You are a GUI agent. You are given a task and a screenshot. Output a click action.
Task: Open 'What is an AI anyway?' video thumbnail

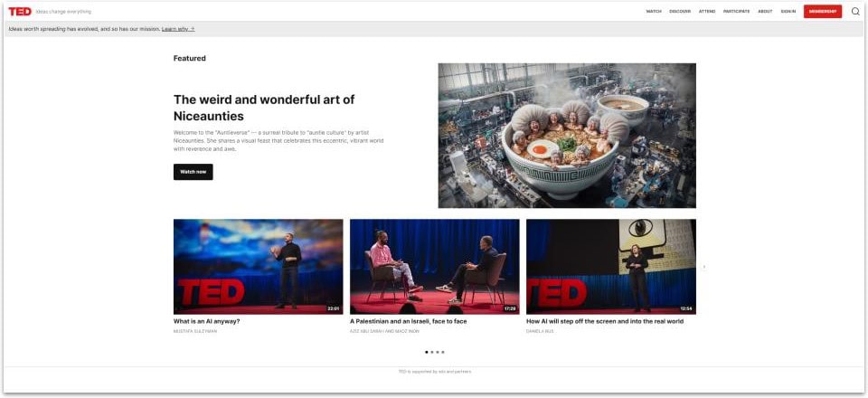(x=258, y=266)
